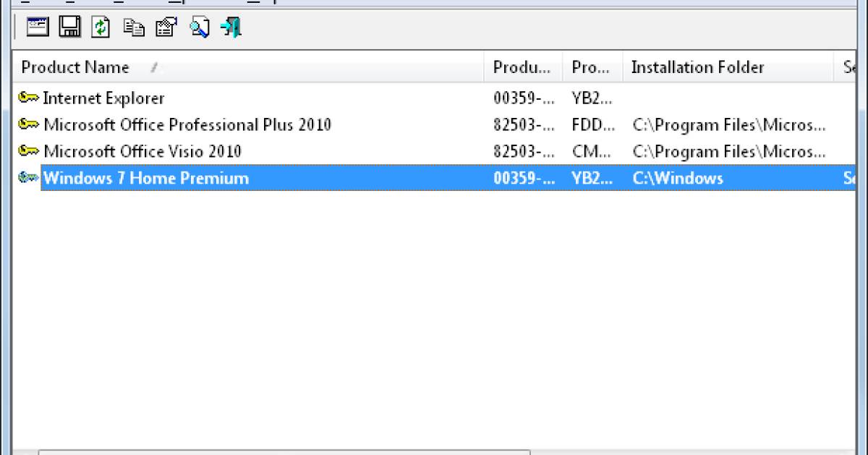Sort by the Product Key column header
The height and width of the screenshot is (455, 868).
[592, 67]
